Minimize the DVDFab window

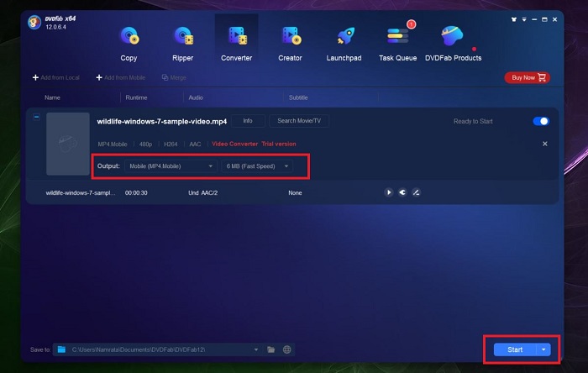pos(534,19)
